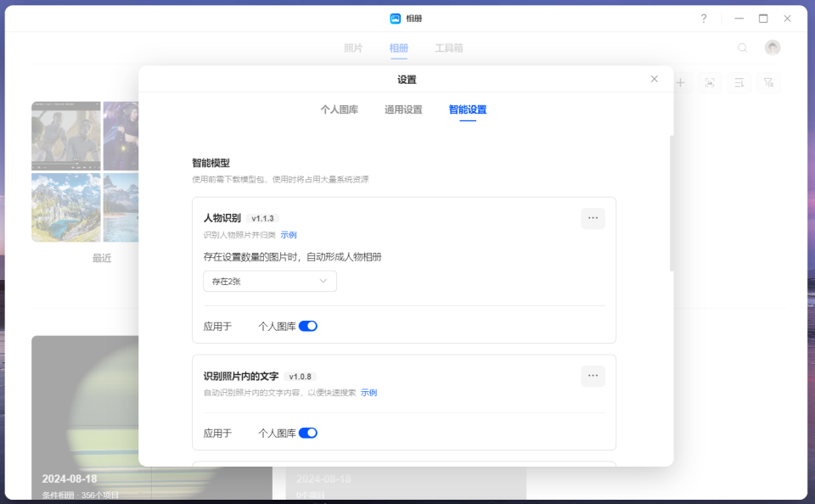Open the empty 2024-08-18 album with 0个项目
Screen dimensions: 815x504
pos(406,484)
